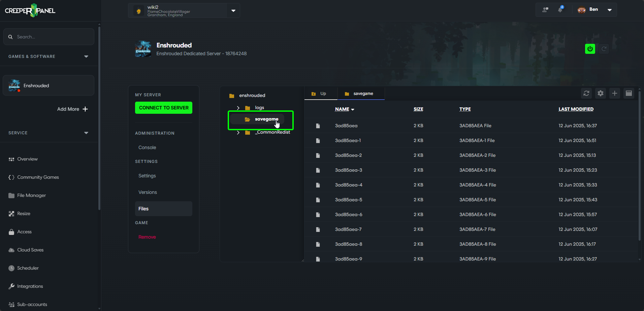Image resolution: width=644 pixels, height=311 pixels.
Task: Open notifications bell icon
Action: pos(560,9)
